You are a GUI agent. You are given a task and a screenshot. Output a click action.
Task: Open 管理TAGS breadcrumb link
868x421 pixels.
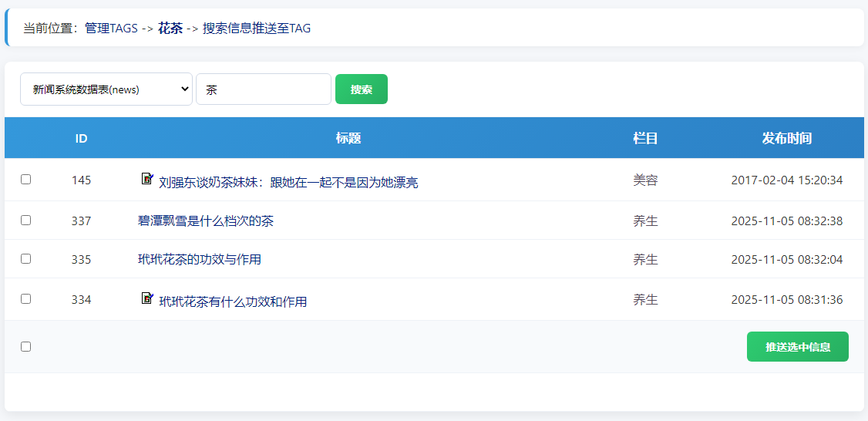coord(111,29)
